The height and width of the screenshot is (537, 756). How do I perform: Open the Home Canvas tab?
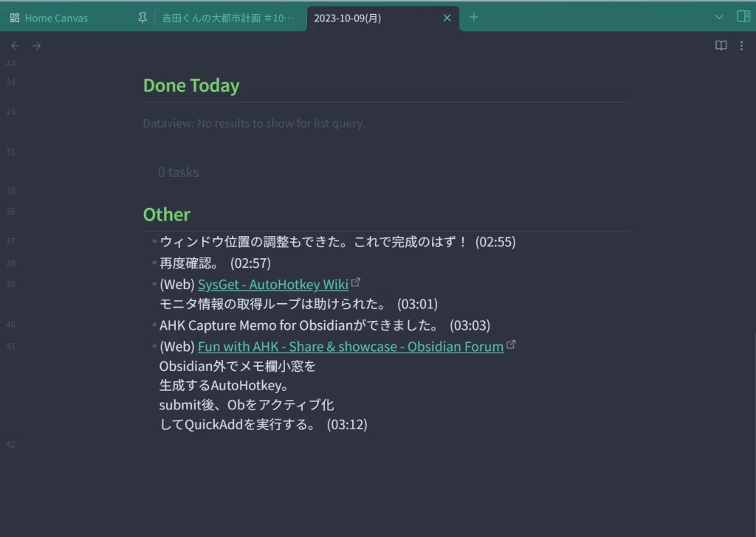[56, 18]
